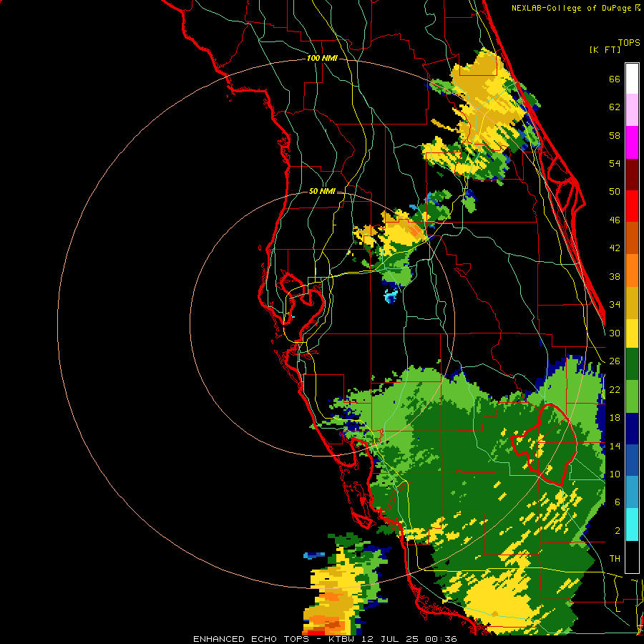Click the magenta 58 kft legend swatch
644x644 pixels.
tap(632, 142)
